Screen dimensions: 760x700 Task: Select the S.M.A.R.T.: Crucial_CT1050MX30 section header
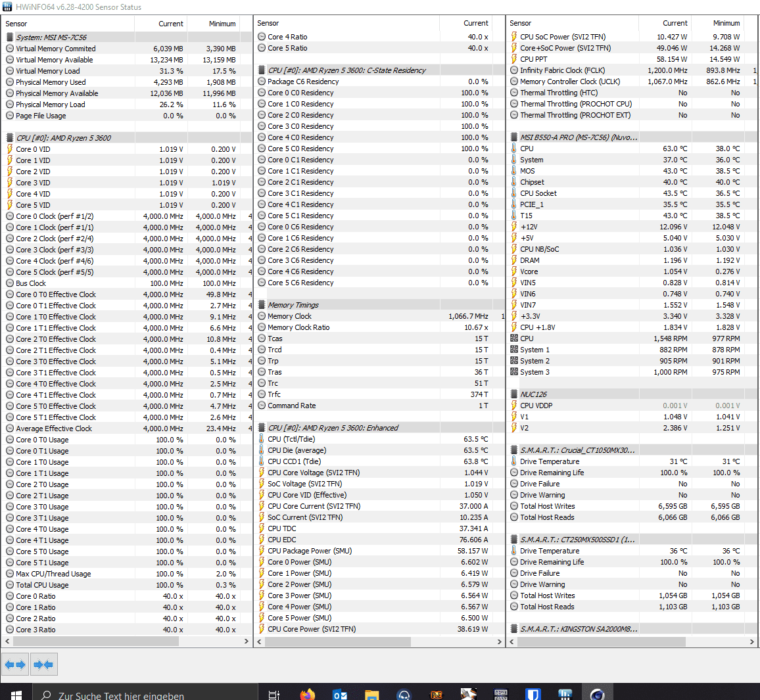click(577, 450)
